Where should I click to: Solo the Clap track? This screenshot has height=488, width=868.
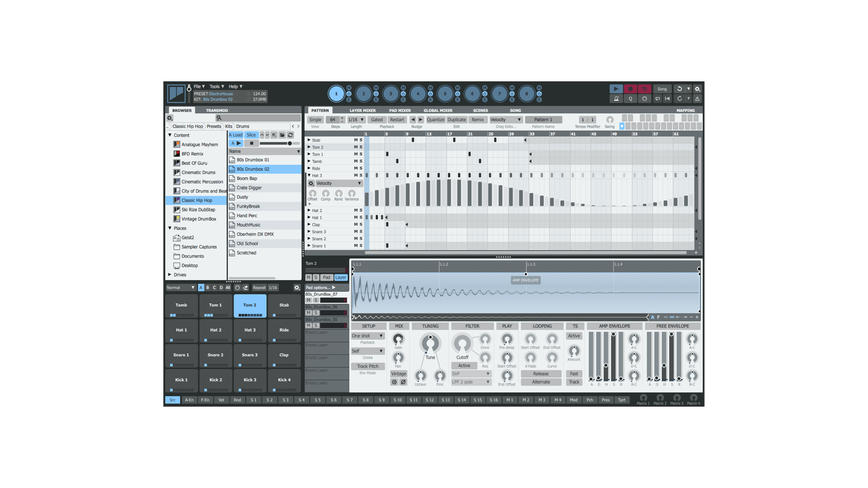(361, 224)
